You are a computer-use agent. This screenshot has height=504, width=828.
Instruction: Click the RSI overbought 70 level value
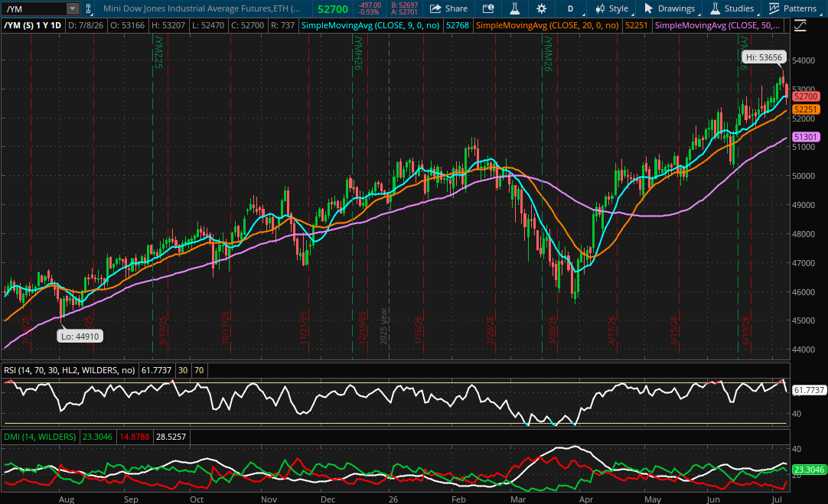click(x=198, y=370)
